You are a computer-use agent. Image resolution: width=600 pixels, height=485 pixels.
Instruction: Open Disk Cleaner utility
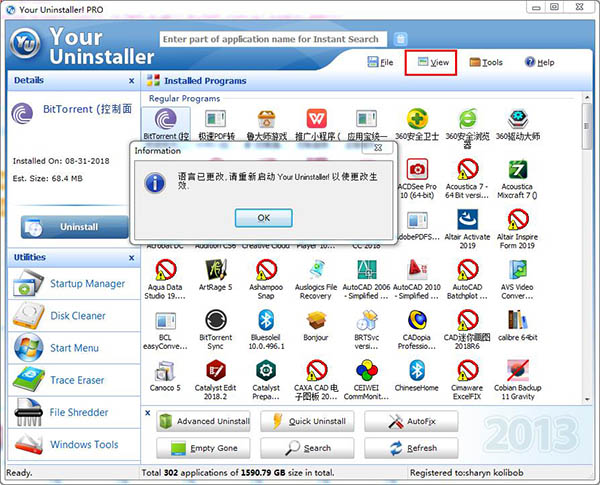pos(74,316)
